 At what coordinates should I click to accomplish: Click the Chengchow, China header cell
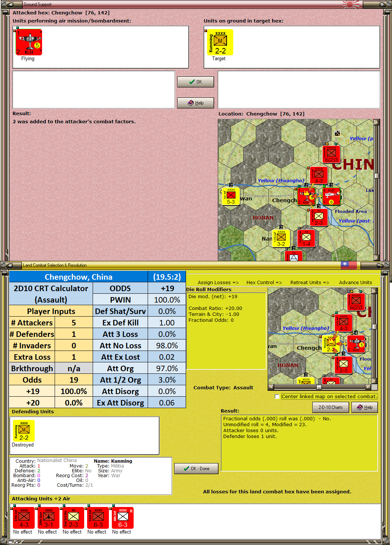tap(79, 277)
